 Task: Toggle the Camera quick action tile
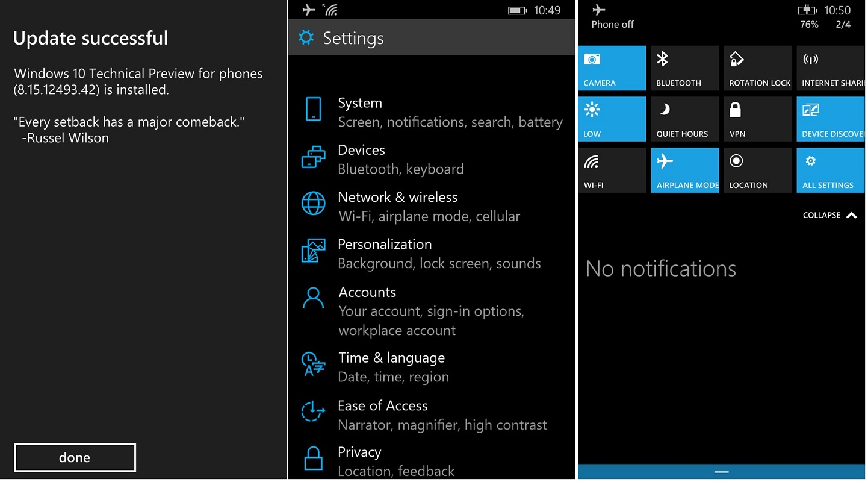point(612,68)
